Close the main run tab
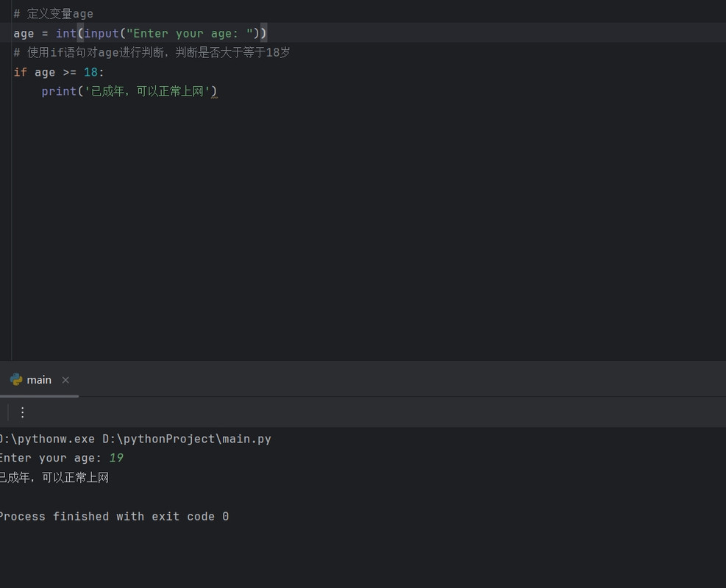 click(65, 380)
